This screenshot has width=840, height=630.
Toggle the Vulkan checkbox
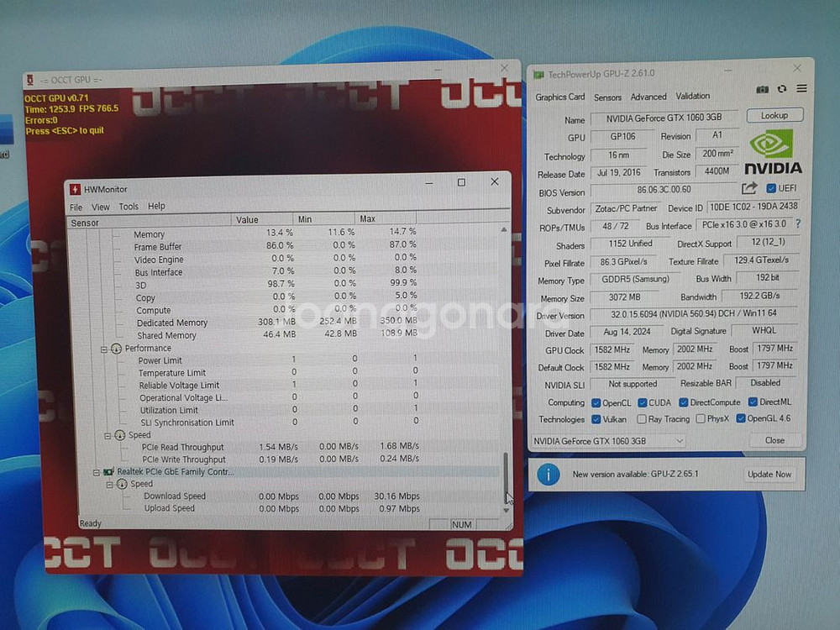click(596, 419)
